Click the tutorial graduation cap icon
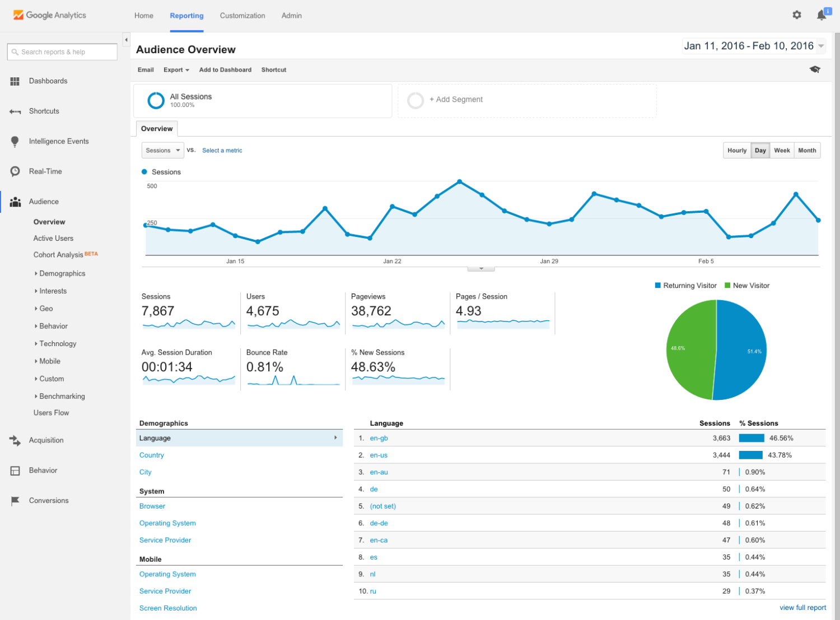 click(815, 69)
